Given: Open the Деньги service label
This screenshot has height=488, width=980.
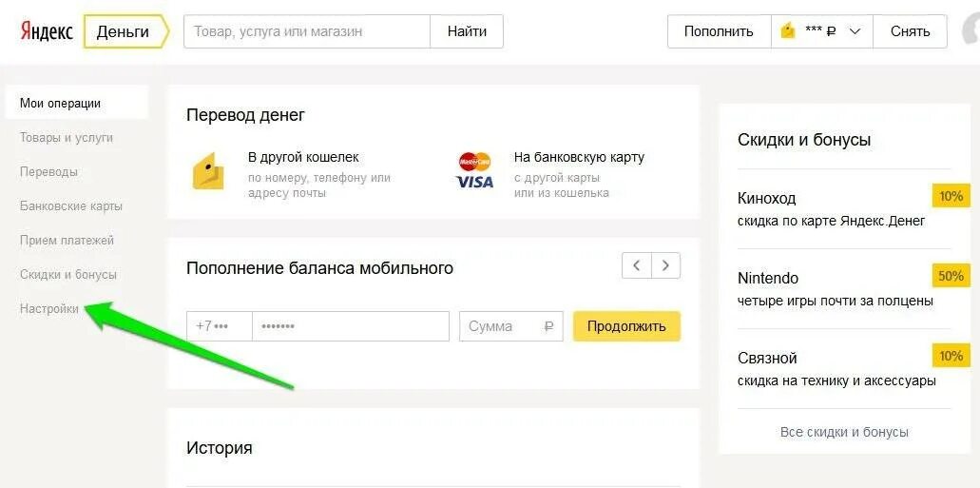Looking at the screenshot, I should coord(125,31).
